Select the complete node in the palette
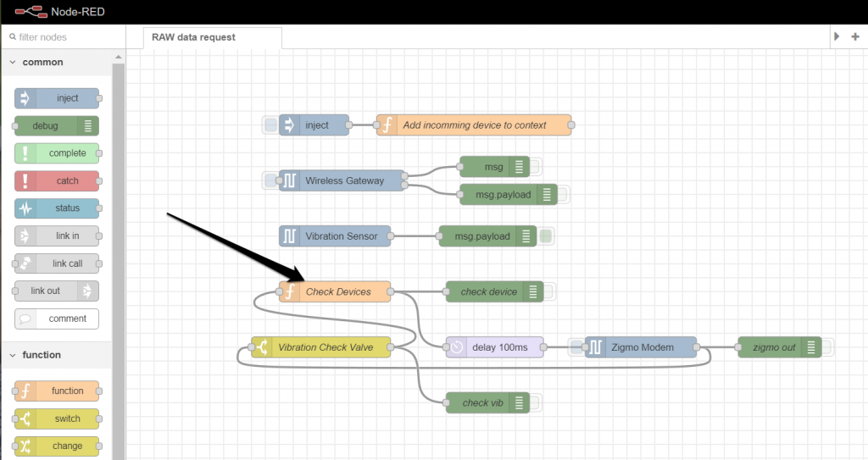 click(57, 152)
